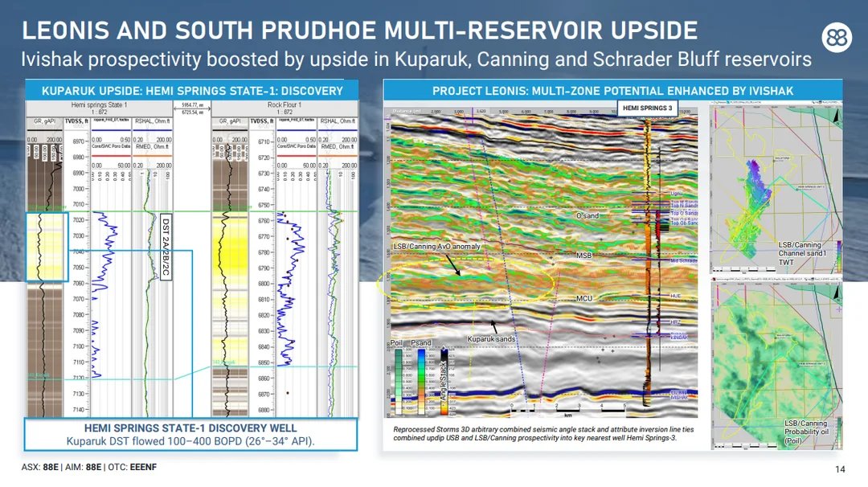868x487 pixels.
Task: Click slide page number 14
Action: click(x=840, y=469)
